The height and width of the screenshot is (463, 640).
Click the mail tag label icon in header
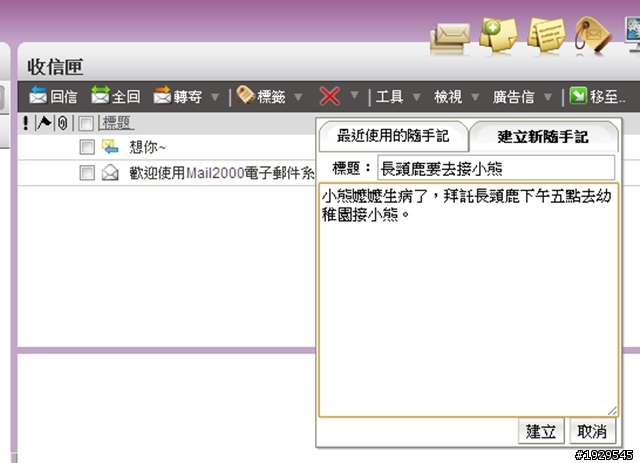tap(593, 35)
